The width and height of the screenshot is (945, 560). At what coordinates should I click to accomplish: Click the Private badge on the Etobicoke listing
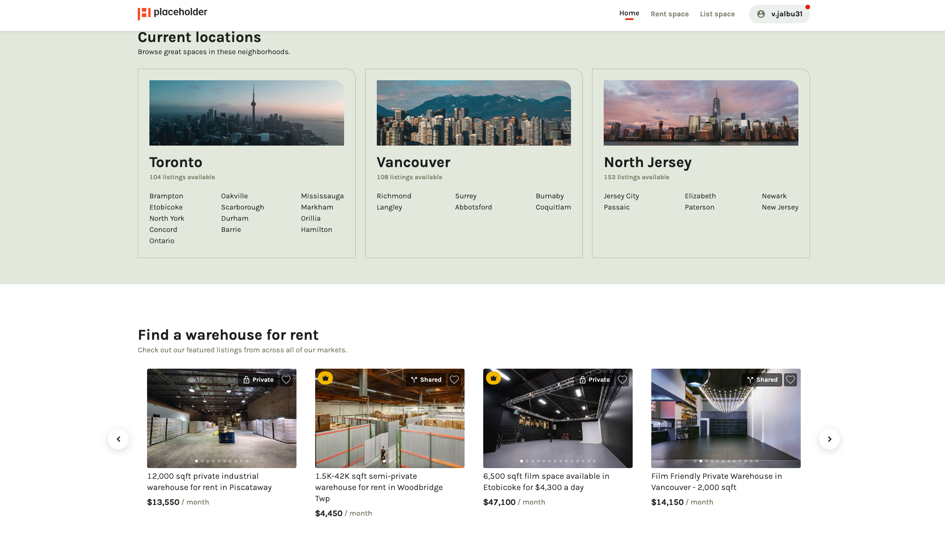(594, 379)
